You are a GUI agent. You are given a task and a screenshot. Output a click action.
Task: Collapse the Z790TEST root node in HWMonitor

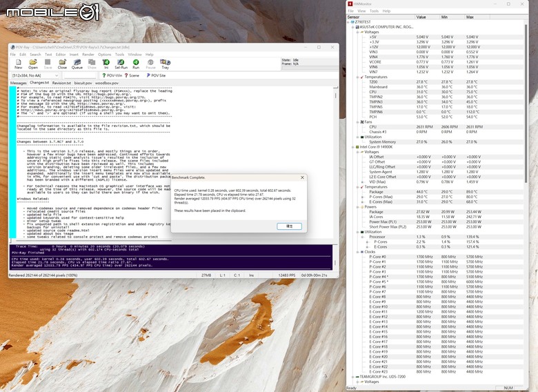coord(348,22)
